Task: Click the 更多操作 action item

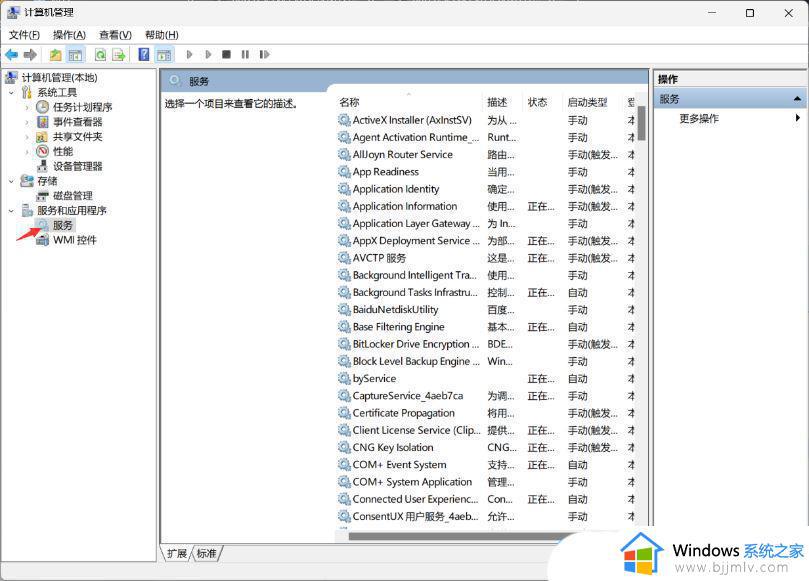Action: tap(699, 119)
